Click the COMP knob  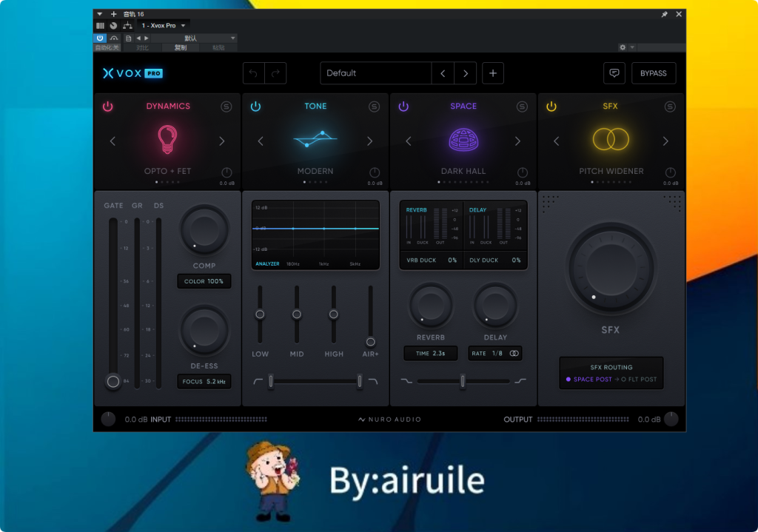[204, 231]
